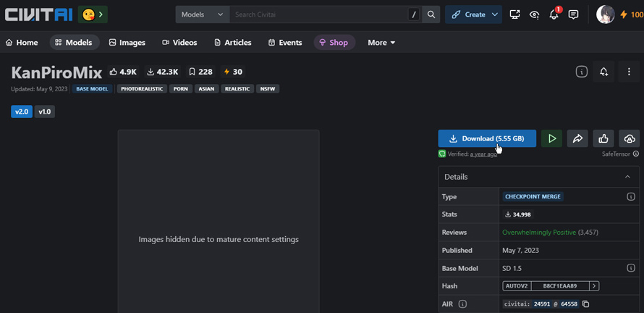Toggle model notification bell with plus

603,72
